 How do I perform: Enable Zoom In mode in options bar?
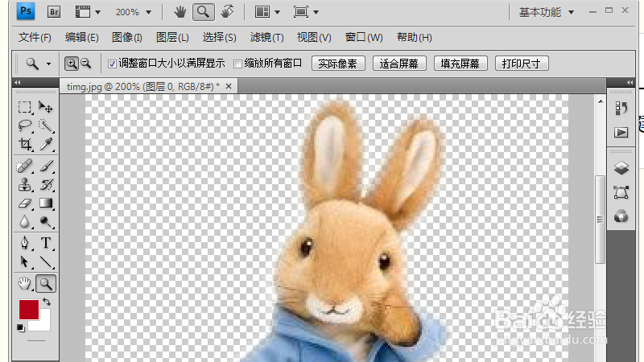(x=72, y=64)
